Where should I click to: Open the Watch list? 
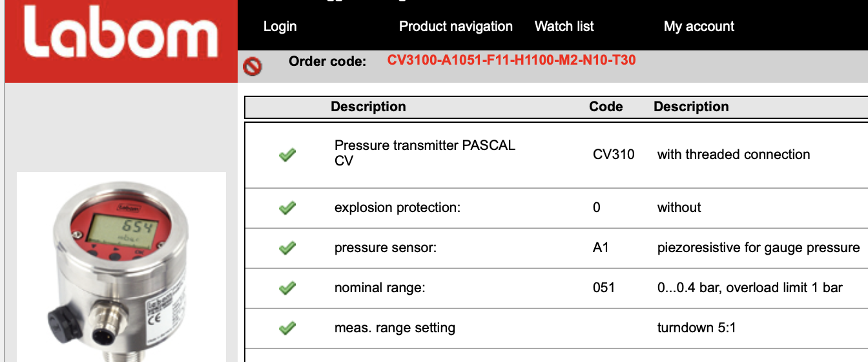(x=564, y=27)
